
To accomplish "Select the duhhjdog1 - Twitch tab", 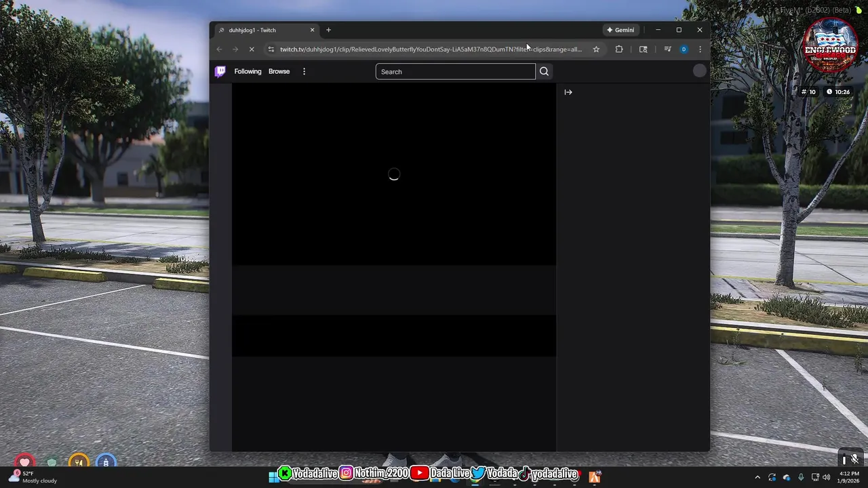I will [266, 30].
